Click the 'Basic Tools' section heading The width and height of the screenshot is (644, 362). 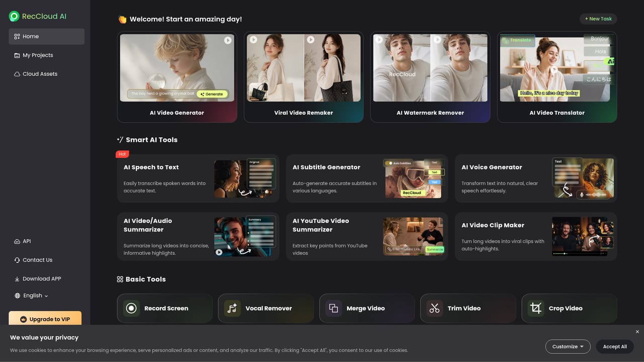(x=145, y=279)
